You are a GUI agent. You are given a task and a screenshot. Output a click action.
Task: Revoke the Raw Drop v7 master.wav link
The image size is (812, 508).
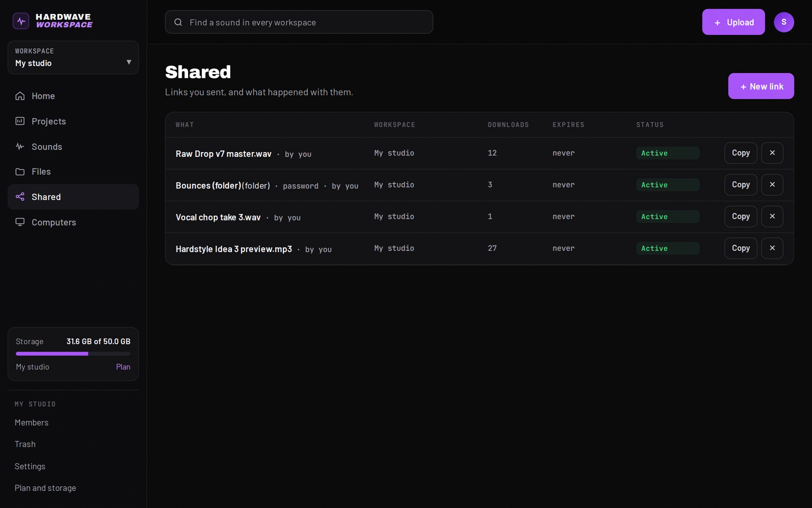[772, 153]
